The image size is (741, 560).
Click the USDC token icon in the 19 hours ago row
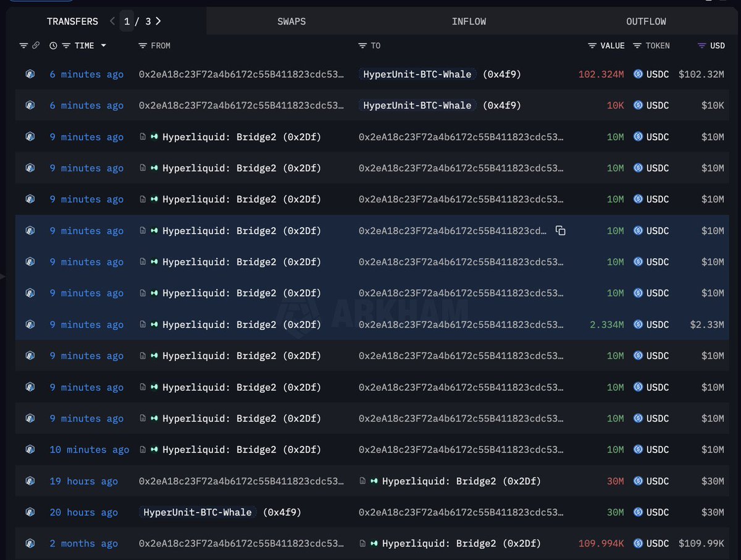click(x=638, y=482)
